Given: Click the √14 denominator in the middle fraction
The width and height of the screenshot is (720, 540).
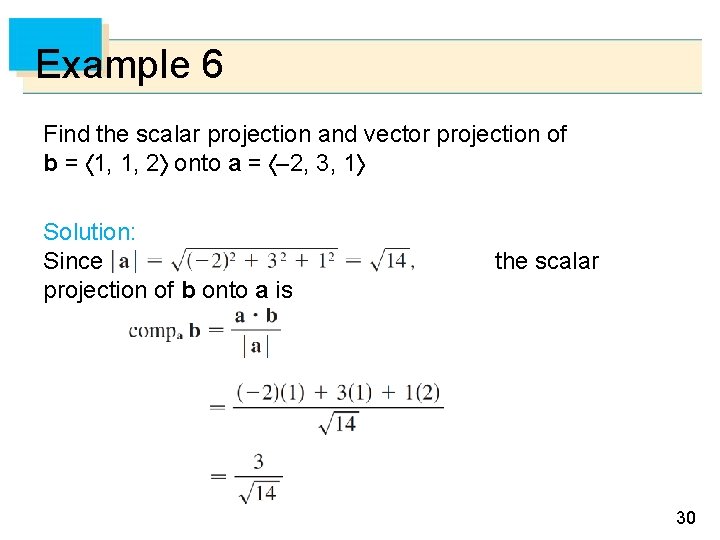Looking at the screenshot, I should 338,422.
